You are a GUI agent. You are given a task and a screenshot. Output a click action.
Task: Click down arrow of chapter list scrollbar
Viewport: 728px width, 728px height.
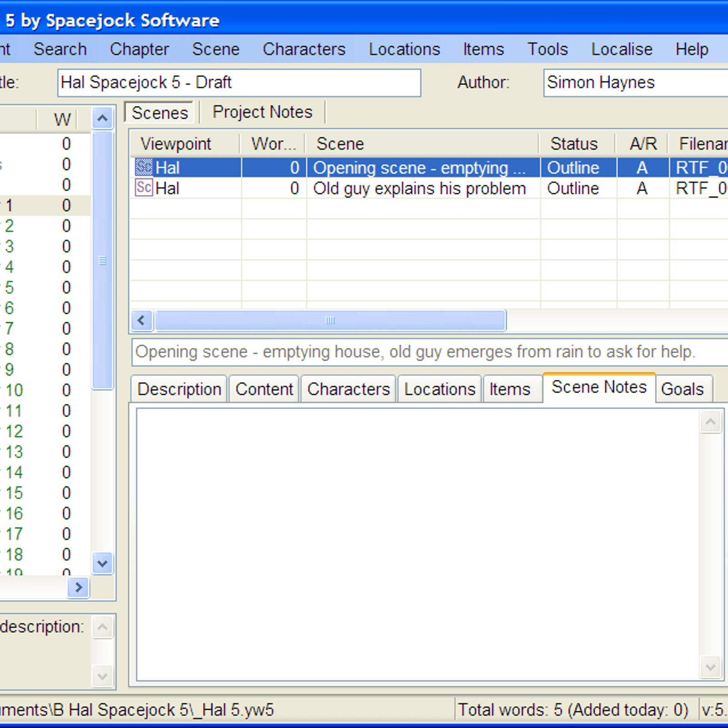coord(102,564)
